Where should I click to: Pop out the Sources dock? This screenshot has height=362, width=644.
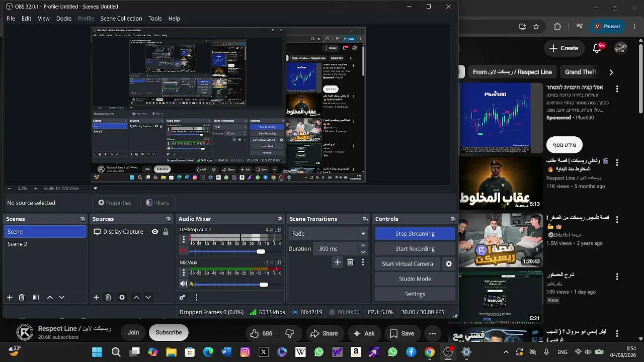click(169, 219)
